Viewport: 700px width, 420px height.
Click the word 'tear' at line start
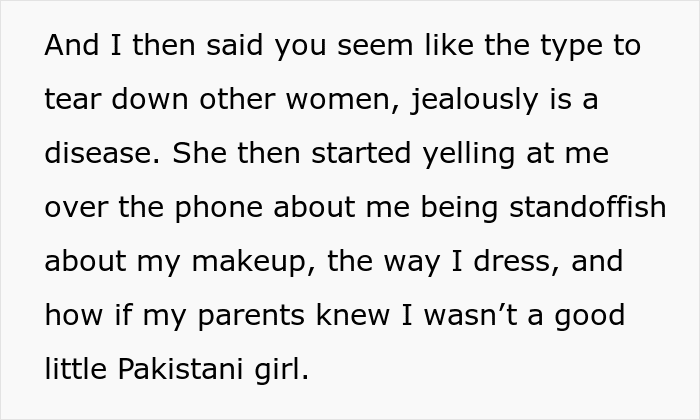72,100
